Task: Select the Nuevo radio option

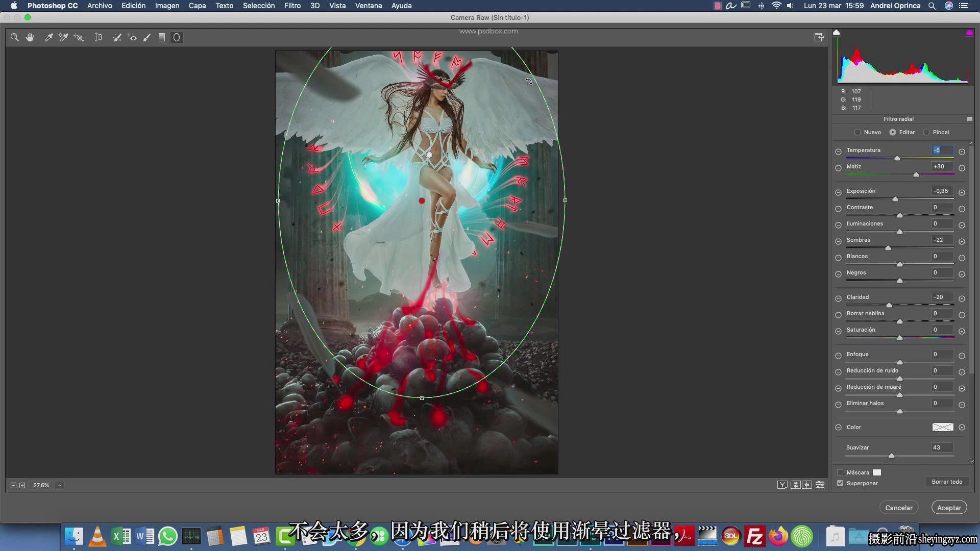Action: point(857,132)
